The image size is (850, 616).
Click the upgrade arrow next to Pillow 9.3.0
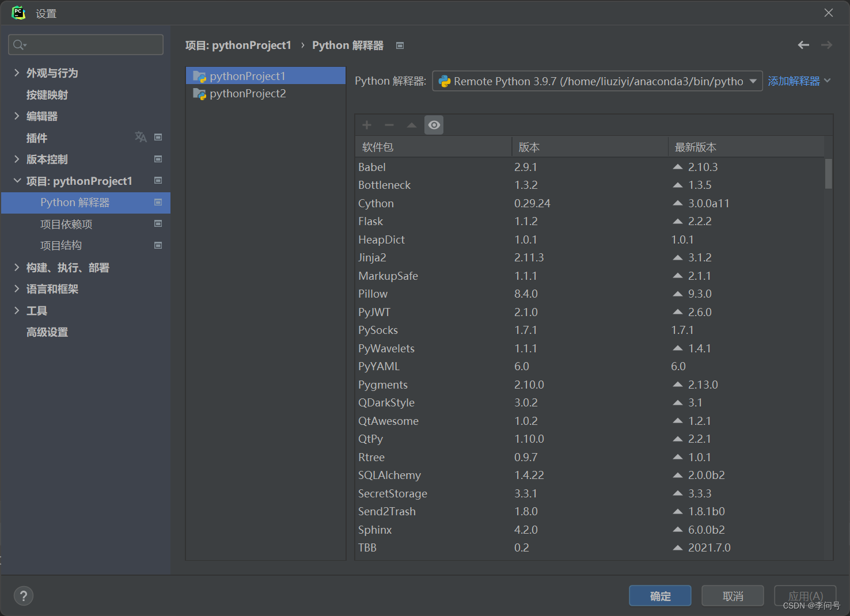678,294
